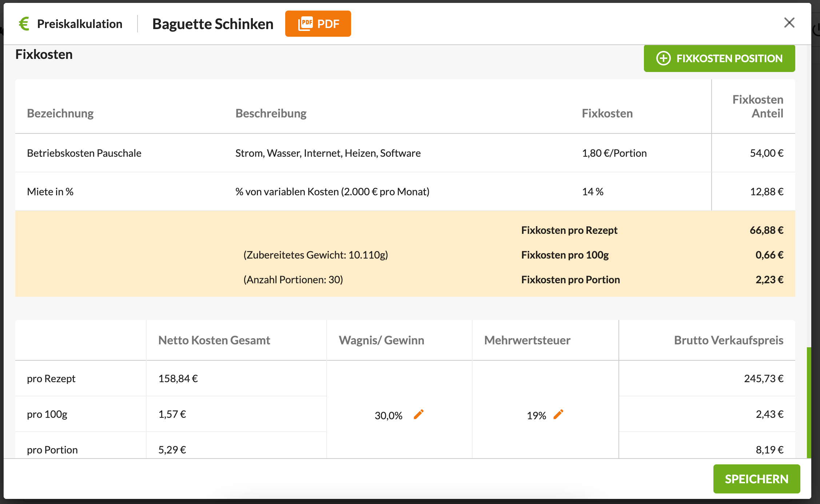The height and width of the screenshot is (504, 820).
Task: Click the Fixkosten Anteil column header
Action: (x=757, y=106)
